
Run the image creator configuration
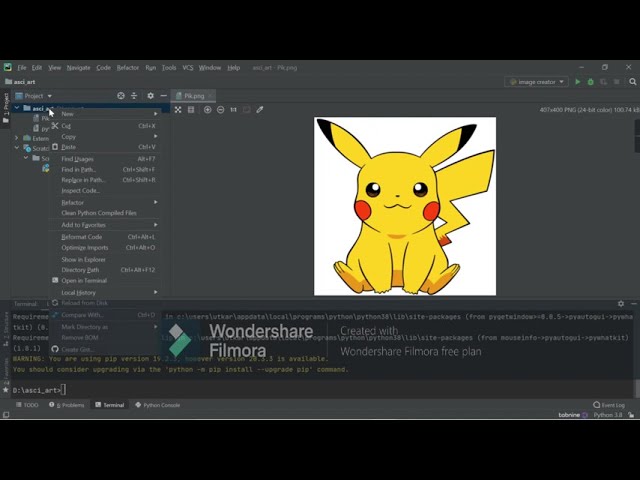(578, 82)
